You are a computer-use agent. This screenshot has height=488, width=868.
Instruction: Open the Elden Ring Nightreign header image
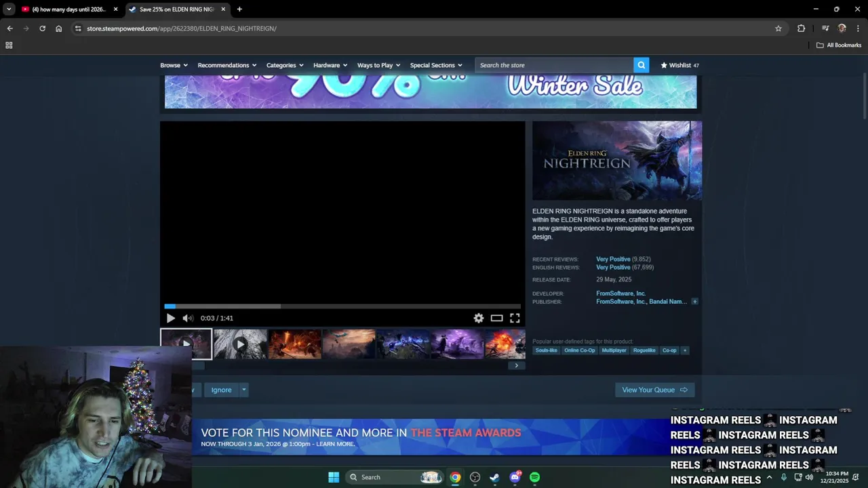click(617, 161)
